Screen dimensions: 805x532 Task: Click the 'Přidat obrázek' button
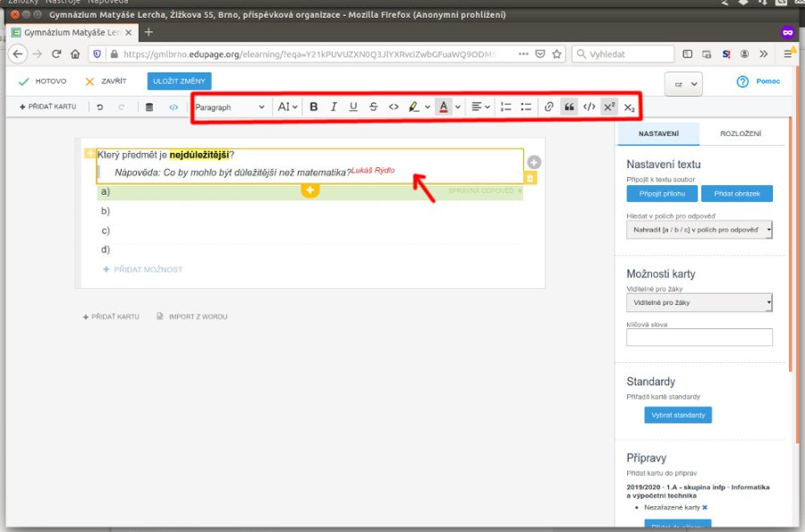pyautogui.click(x=736, y=193)
